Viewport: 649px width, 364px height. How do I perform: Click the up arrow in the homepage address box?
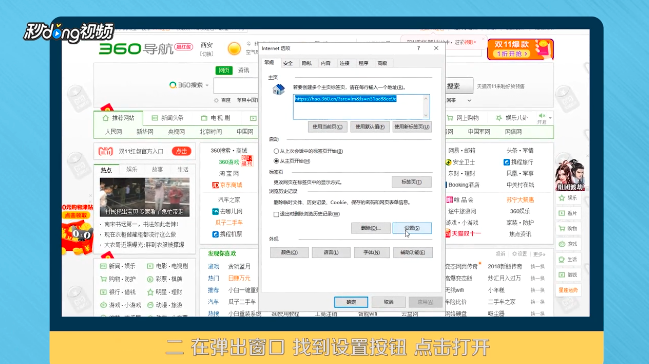(425, 99)
